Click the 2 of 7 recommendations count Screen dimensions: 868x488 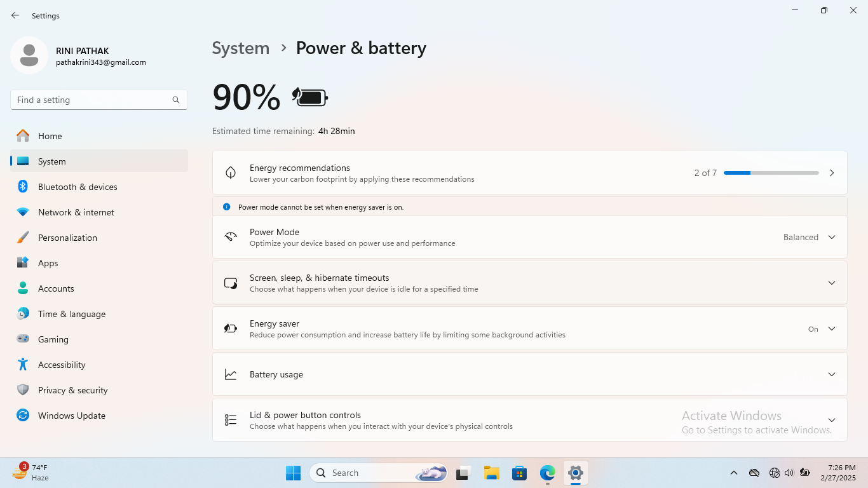pos(705,173)
